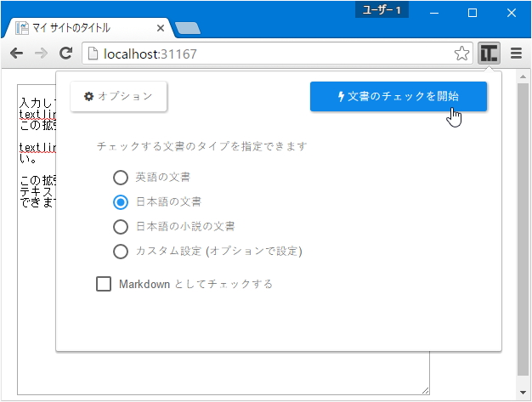Select the 日本語の小説の文書 radio button
The height and width of the screenshot is (402, 532).
point(121,227)
